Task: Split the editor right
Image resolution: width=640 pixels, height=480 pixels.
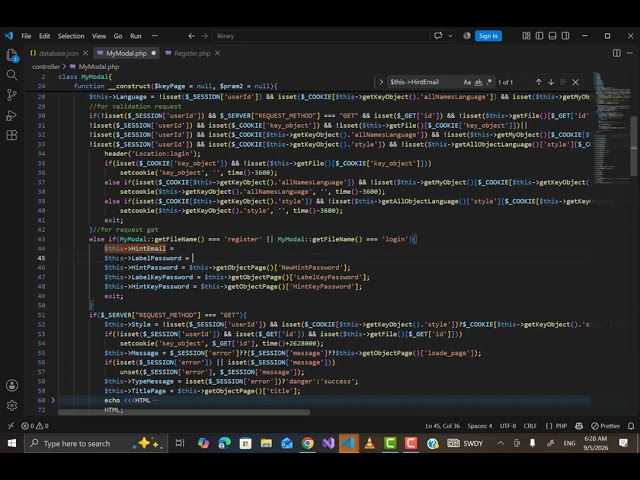Action: 617,53
